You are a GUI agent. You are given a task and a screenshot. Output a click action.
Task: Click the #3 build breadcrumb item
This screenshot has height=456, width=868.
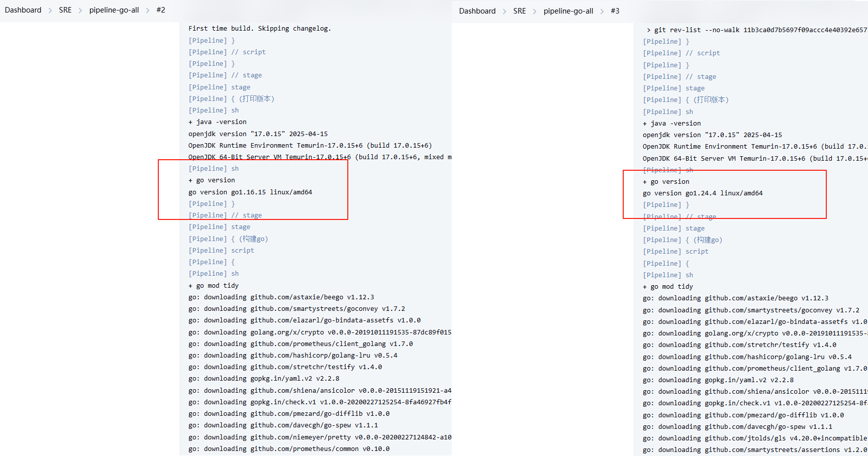(x=615, y=11)
